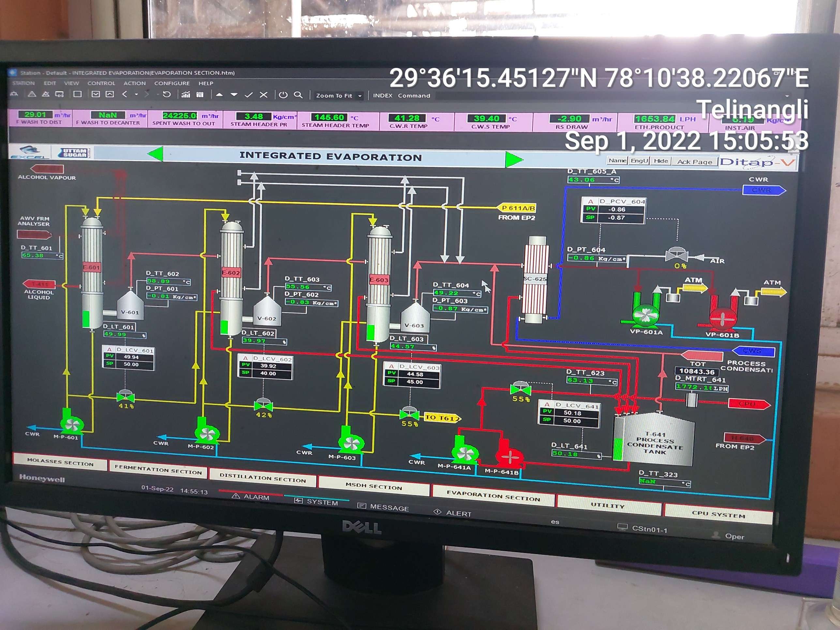Screen dimensions: 840x630
Task: Open the group display toolbar icon
Action: coord(200,95)
